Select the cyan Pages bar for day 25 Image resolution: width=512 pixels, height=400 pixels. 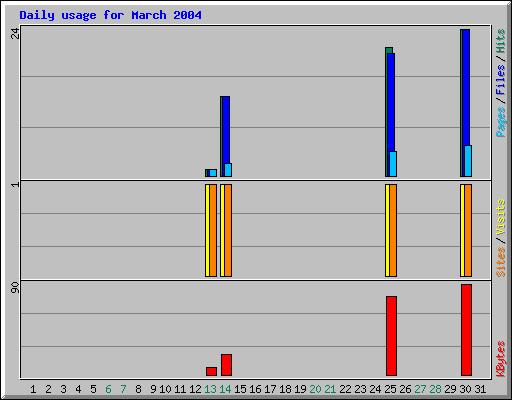[393, 164]
